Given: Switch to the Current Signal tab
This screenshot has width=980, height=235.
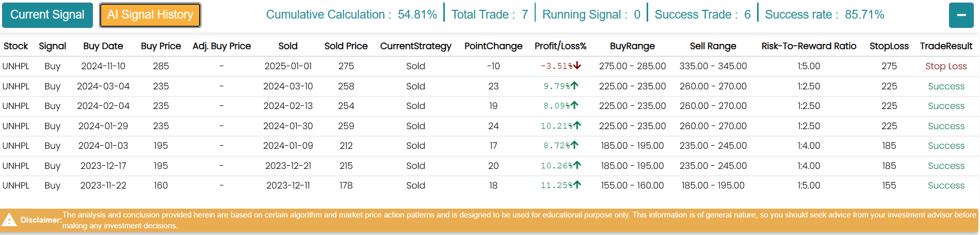Looking at the screenshot, I should [47, 15].
